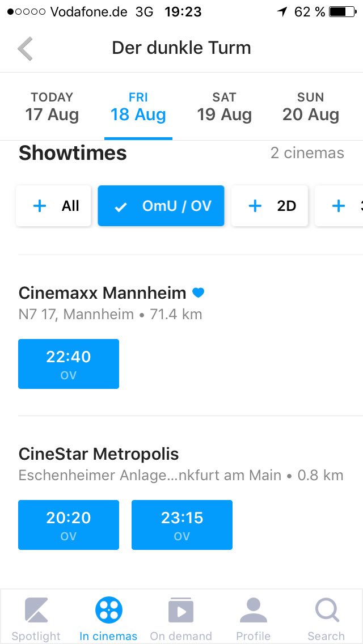Switch to the TODAY 17 Aug tab
363x644 pixels.
coord(52,107)
